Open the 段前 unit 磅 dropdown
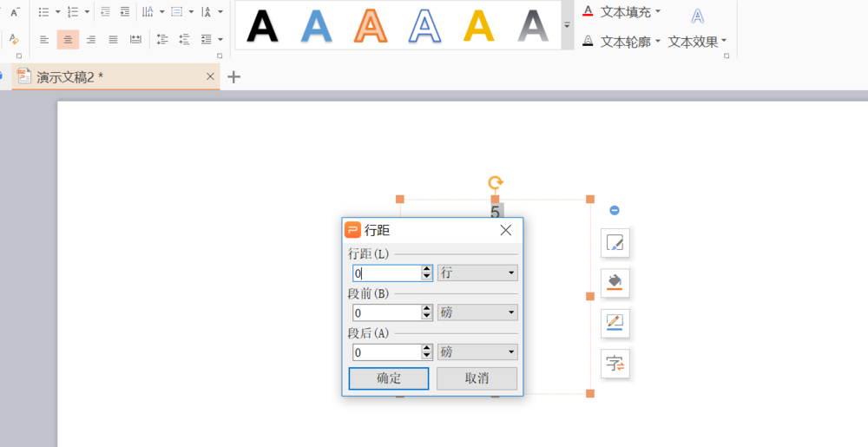The image size is (868, 447). [477, 312]
